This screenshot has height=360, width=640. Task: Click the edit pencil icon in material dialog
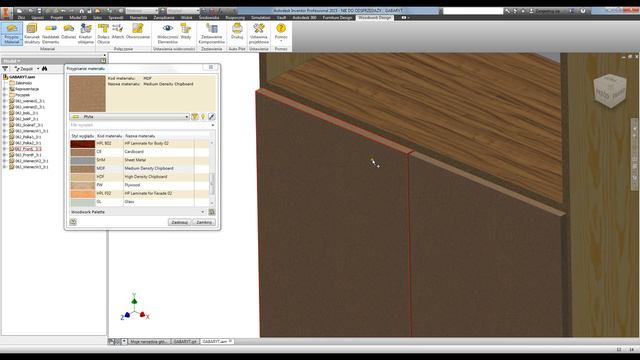[211, 117]
